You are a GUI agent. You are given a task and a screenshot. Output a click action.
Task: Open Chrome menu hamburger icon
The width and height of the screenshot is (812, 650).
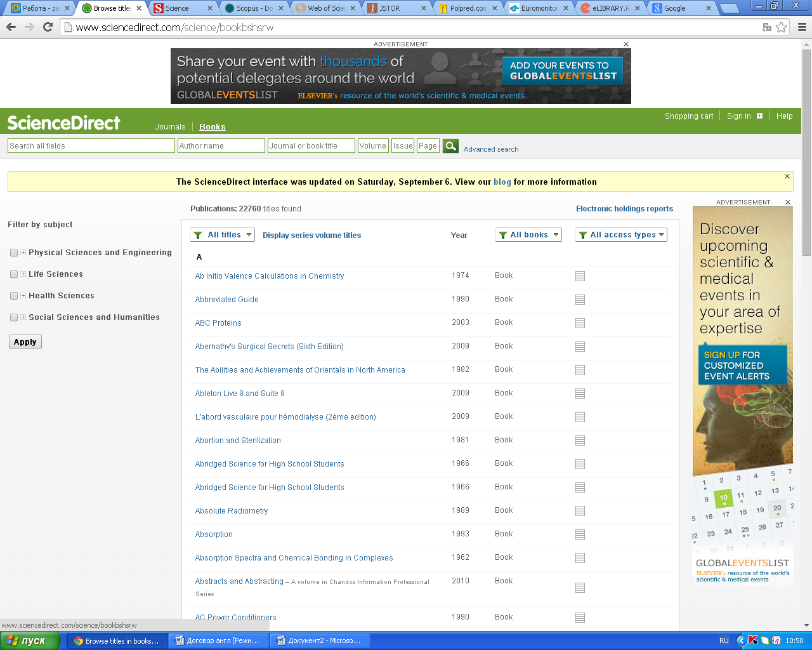802,27
